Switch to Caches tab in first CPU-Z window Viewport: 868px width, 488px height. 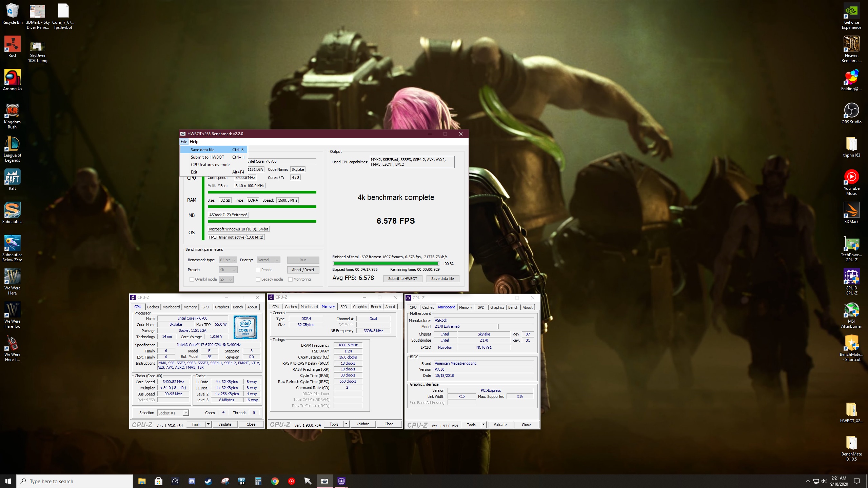tap(153, 307)
